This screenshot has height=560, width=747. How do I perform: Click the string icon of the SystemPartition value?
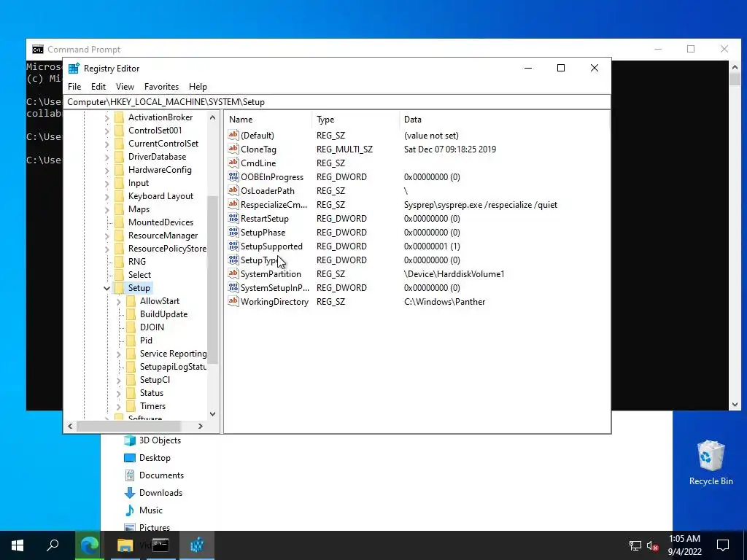click(233, 274)
